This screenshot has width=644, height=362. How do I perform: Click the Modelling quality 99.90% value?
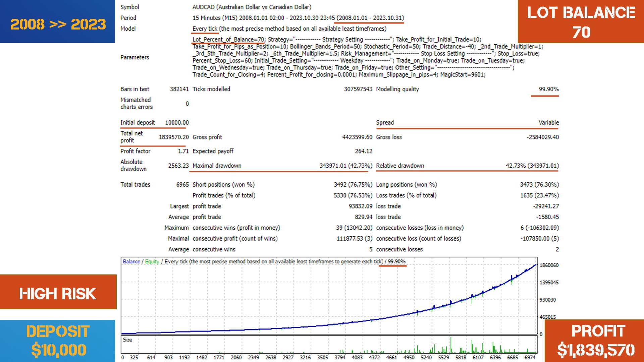click(548, 89)
